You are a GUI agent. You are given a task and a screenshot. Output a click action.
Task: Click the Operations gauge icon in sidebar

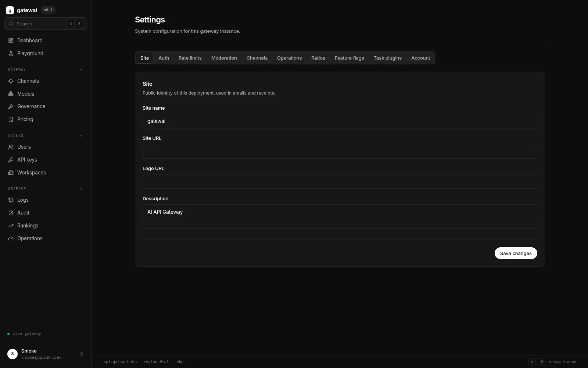point(11,238)
